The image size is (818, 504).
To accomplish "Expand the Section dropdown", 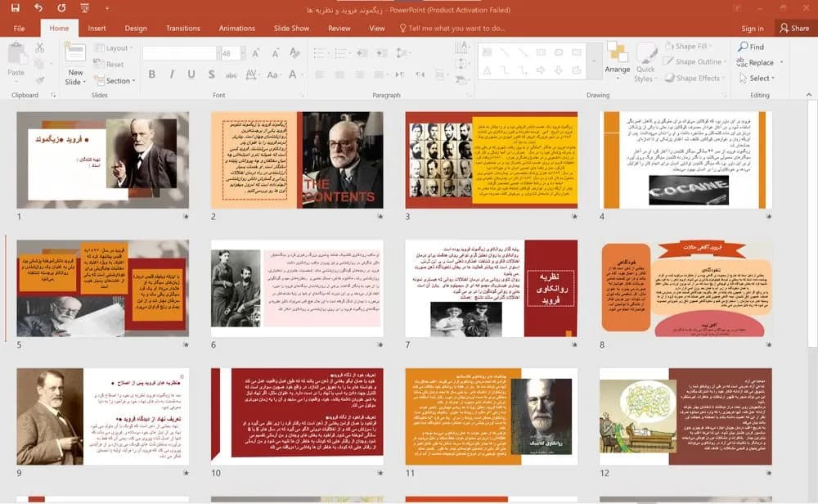I will pos(115,81).
